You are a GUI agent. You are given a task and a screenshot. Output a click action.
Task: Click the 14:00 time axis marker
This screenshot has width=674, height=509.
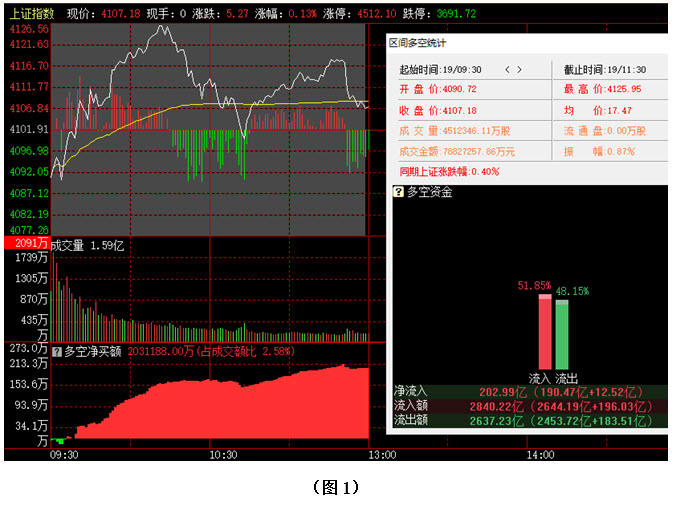pos(539,455)
